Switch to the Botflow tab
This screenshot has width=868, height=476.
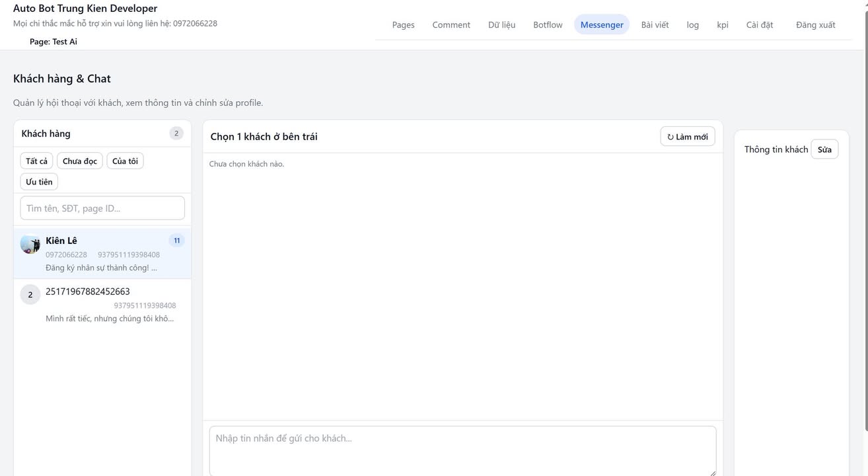pyautogui.click(x=548, y=25)
